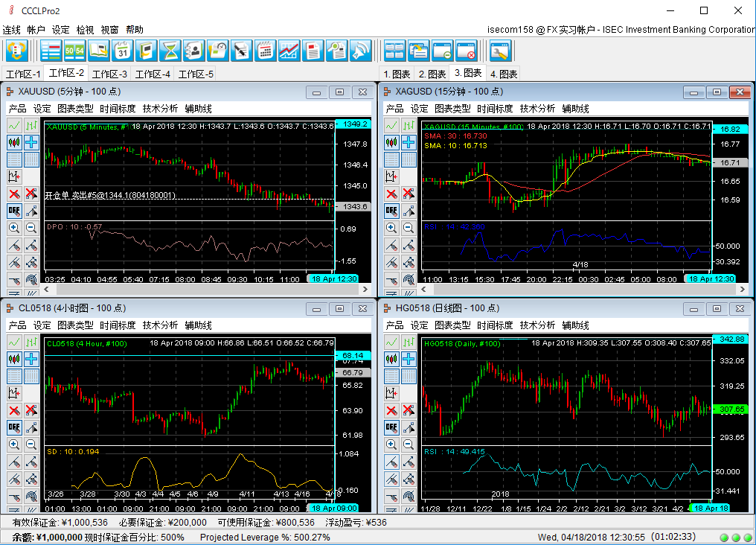The width and height of the screenshot is (756, 545).
Task: Click the 307.65 price marker in HG0518 chart
Action: click(x=731, y=409)
